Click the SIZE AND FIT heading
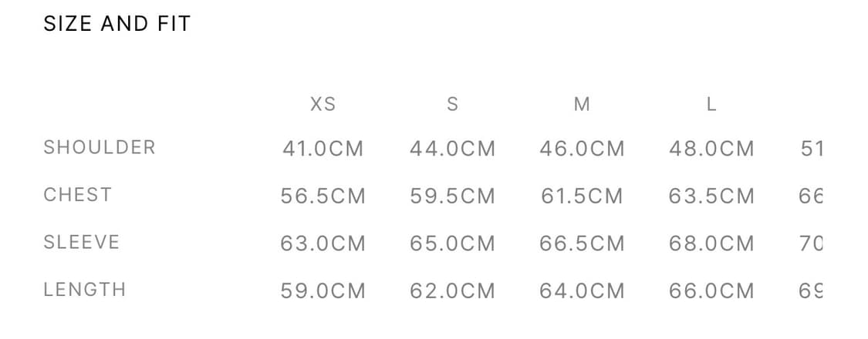 (117, 24)
